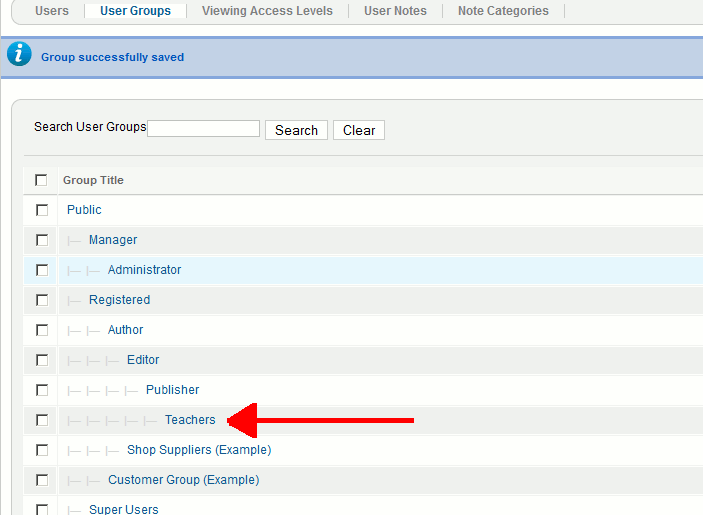The height and width of the screenshot is (515, 703).
Task: Open the Teachers group link
Action: click(x=190, y=420)
